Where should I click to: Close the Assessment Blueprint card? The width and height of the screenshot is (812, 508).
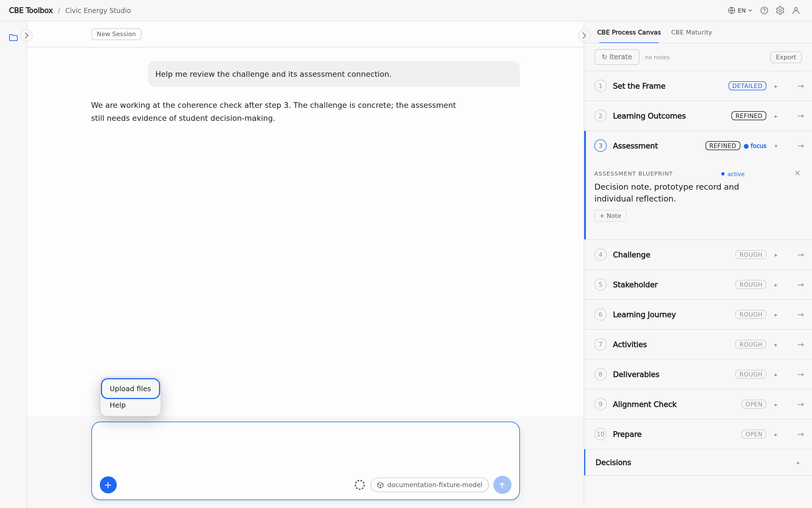[x=797, y=173]
